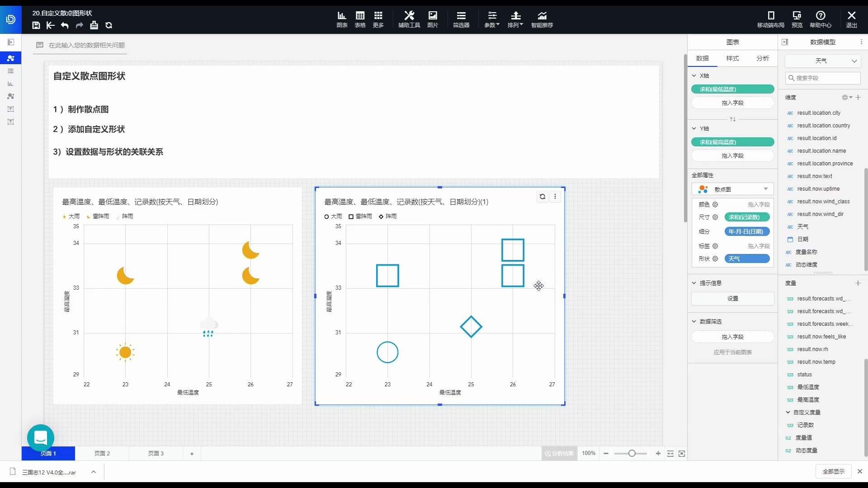Viewport: 868px width, 488px height.
Task: Open the downloaded 三国志12 rar file menu arrow
Action: click(94, 472)
